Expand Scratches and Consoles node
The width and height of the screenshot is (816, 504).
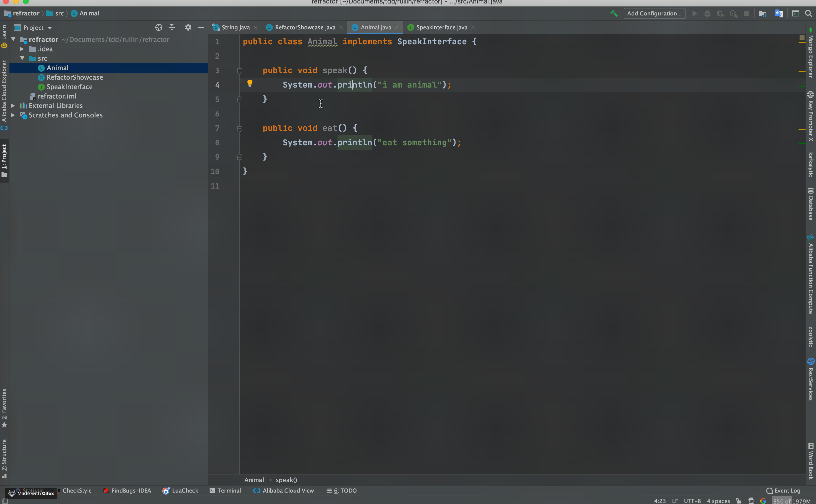pyautogui.click(x=13, y=115)
